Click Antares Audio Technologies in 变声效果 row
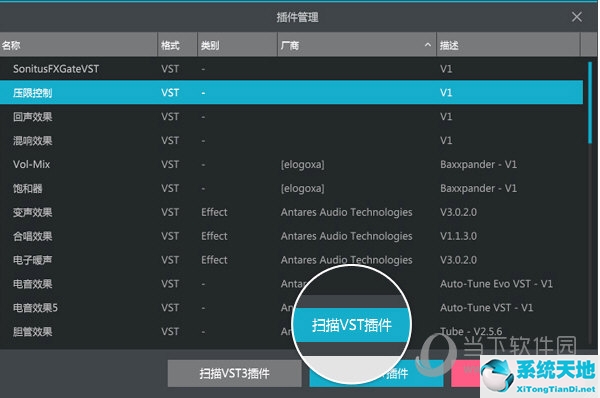The width and height of the screenshot is (600, 398). coord(347,212)
